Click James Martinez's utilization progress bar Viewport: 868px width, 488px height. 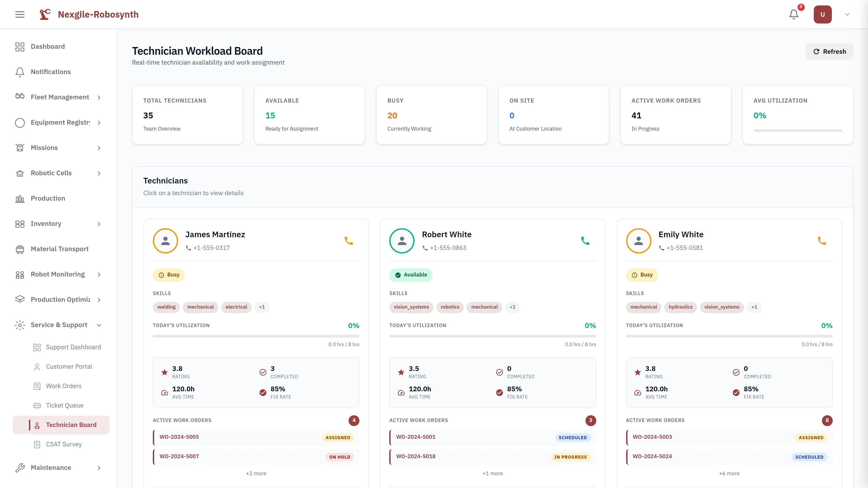[256, 336]
